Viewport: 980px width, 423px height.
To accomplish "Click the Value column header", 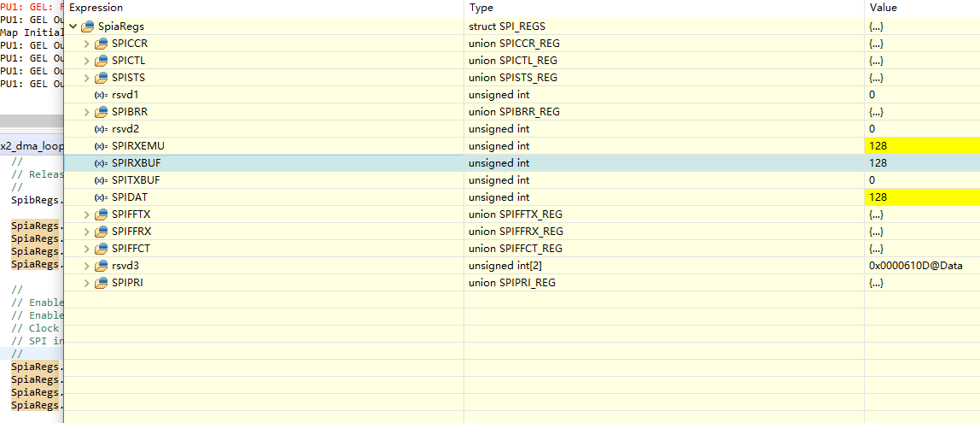I will 923,9.
